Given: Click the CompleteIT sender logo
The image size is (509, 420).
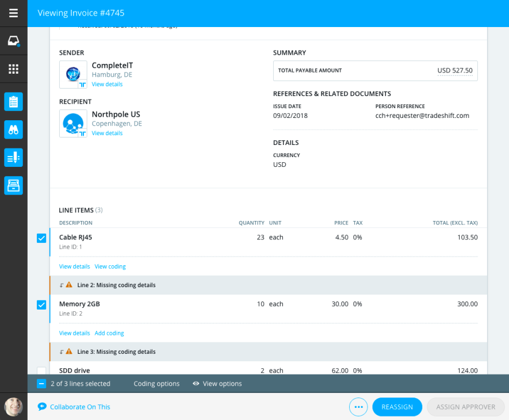Looking at the screenshot, I should tap(73, 74).
